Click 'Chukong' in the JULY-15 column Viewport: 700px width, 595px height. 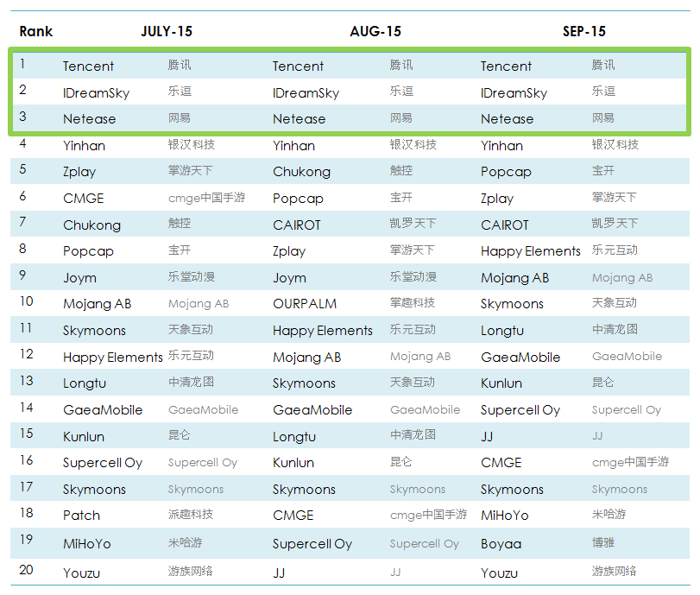pyautogui.click(x=92, y=225)
